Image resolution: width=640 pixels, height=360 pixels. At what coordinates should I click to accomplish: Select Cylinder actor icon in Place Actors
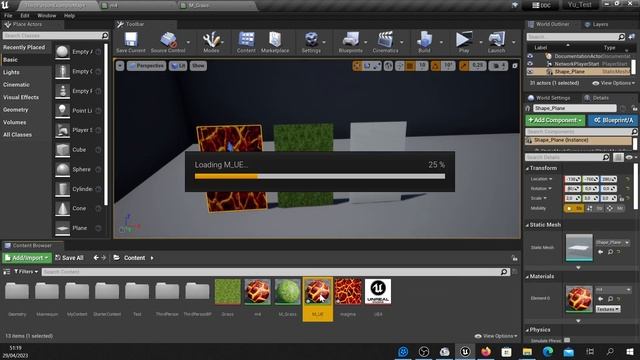tap(62, 189)
